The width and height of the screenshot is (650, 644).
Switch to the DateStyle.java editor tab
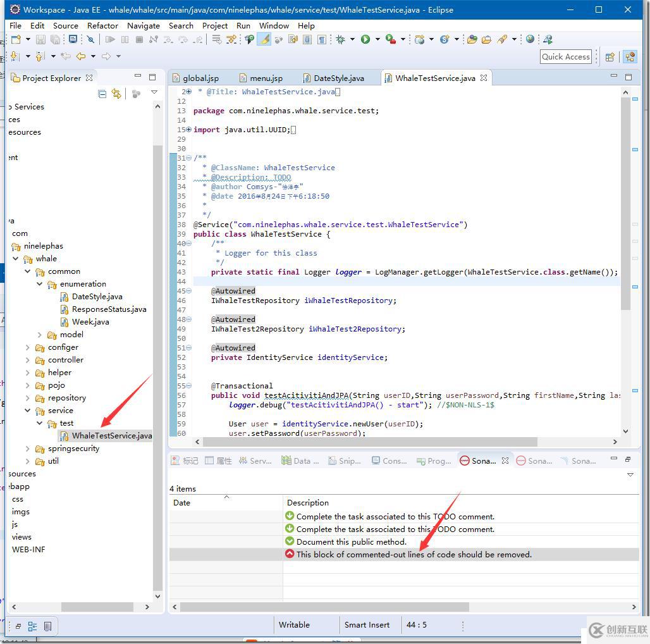tap(334, 78)
